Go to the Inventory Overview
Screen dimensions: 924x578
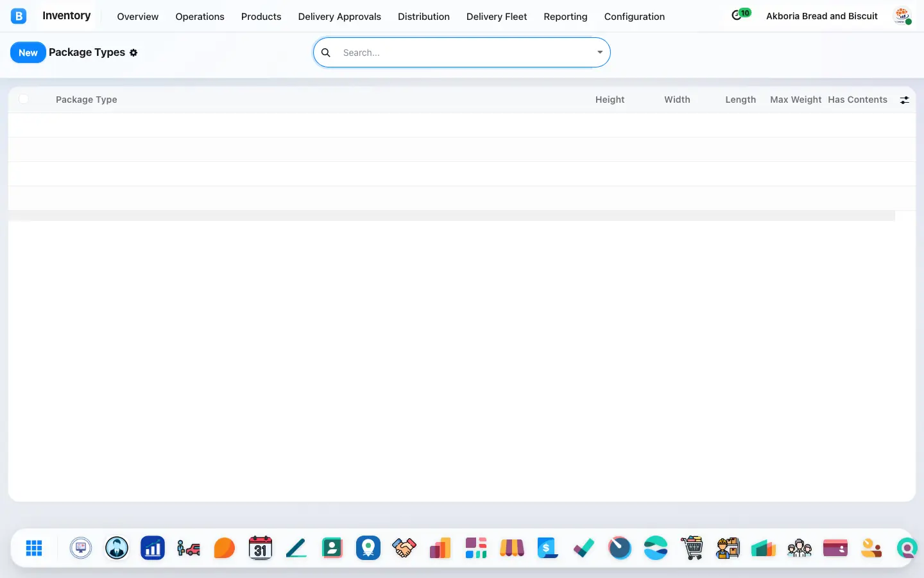(137, 17)
